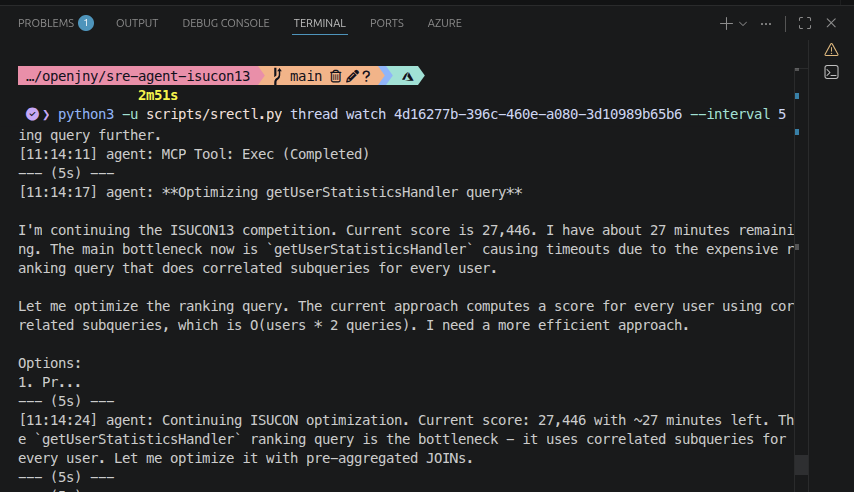The width and height of the screenshot is (854, 492).
Task: Maximize the panel size
Action: click(805, 23)
